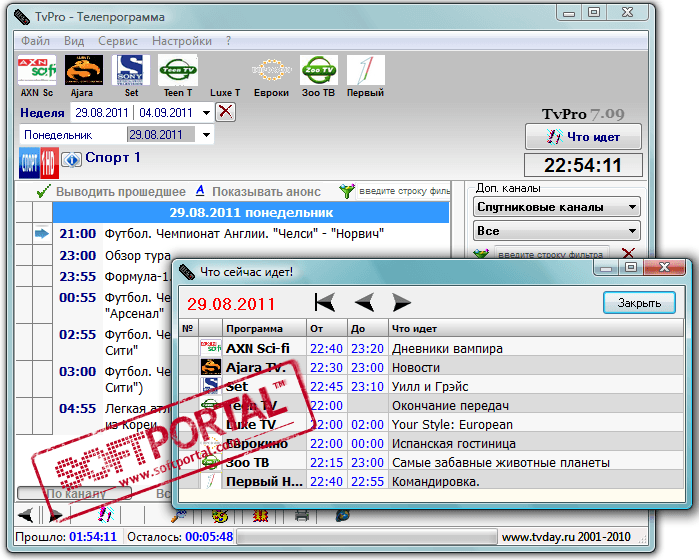Select the Испанская гостиница row
This screenshot has width=699, height=560.
pyautogui.click(x=431, y=444)
